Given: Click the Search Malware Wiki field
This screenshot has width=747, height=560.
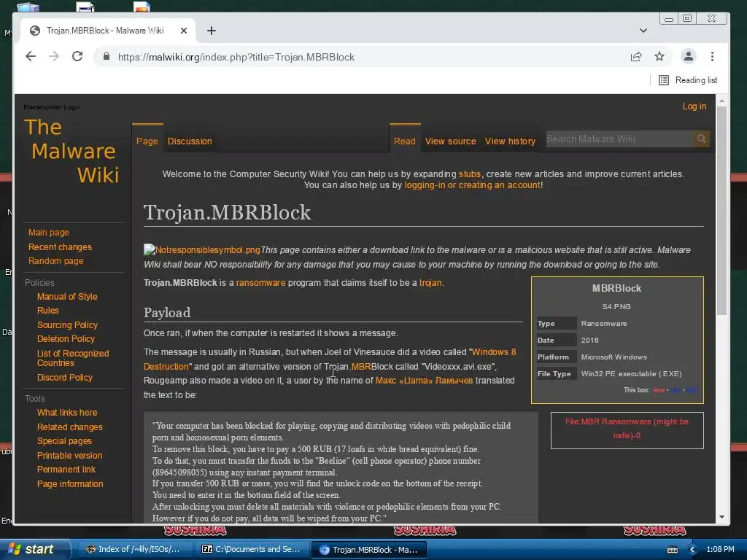Looking at the screenshot, I should (619, 139).
